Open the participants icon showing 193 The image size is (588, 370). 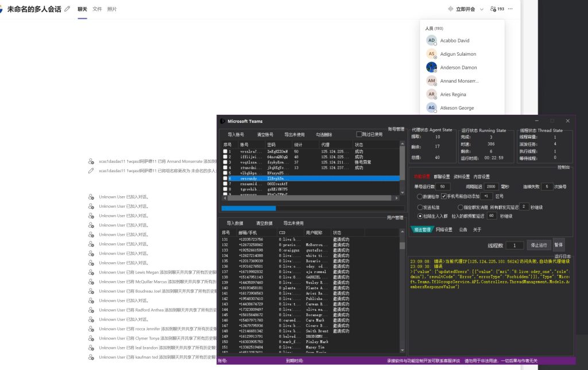(497, 9)
